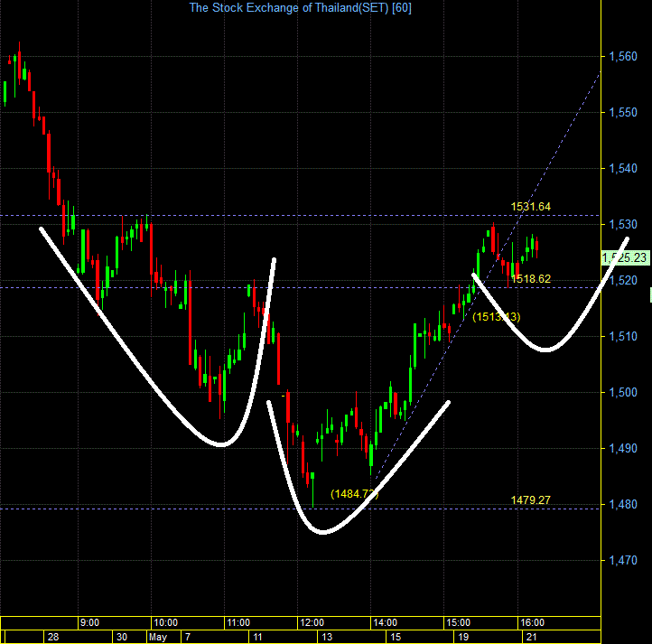Image resolution: width=652 pixels, height=644 pixels.
Task: Select the 1479.27 support level label
Action: tap(531, 500)
